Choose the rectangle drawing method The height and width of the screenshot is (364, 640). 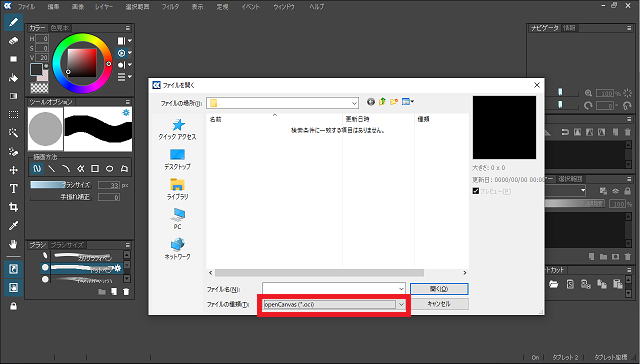(x=95, y=168)
